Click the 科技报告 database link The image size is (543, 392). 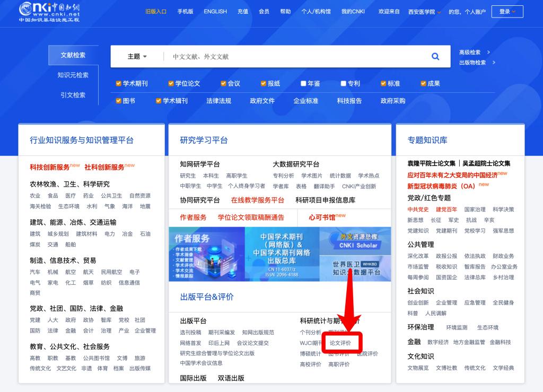pyautogui.click(x=349, y=101)
